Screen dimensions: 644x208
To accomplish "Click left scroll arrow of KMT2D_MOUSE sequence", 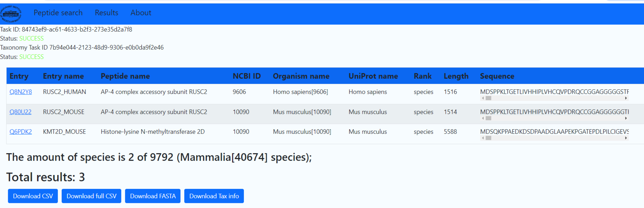I will [483, 138].
